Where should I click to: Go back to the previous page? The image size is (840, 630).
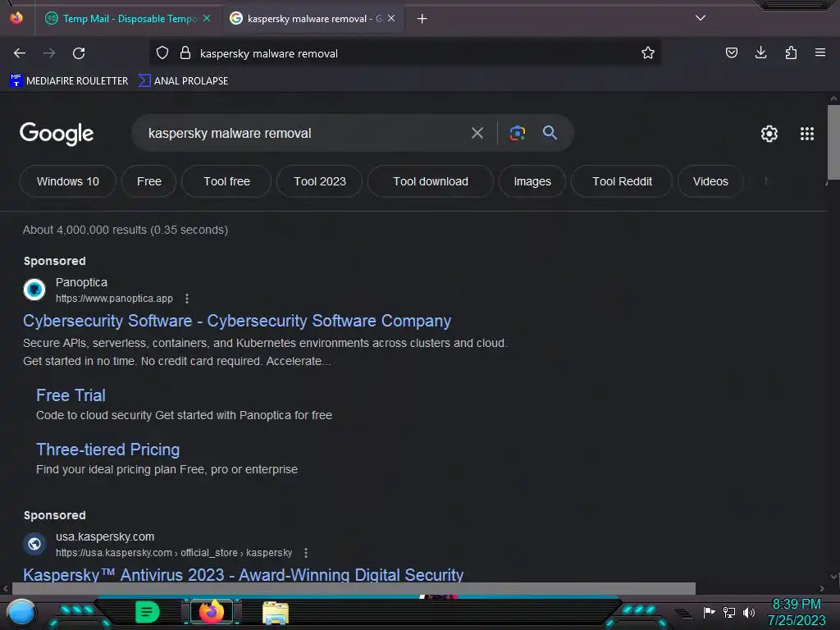tap(20, 53)
